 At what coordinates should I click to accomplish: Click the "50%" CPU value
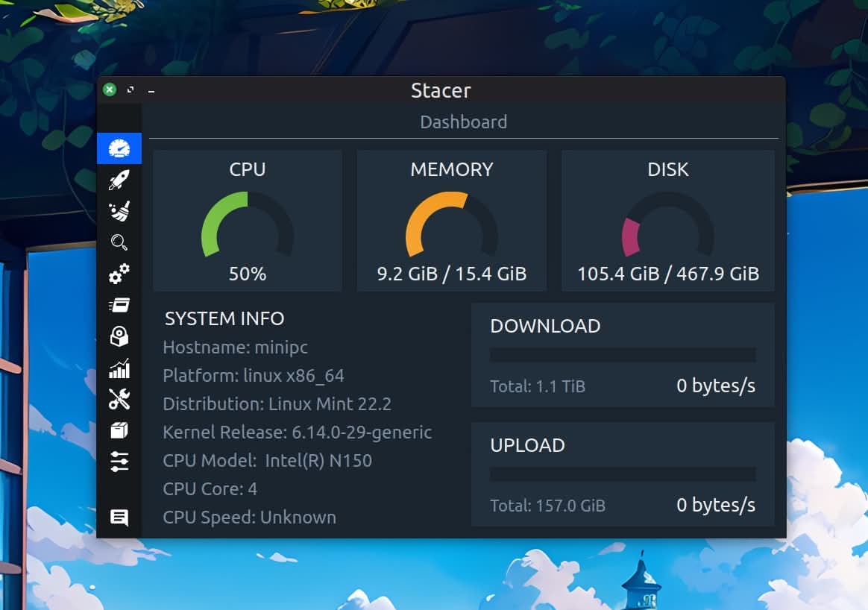(248, 274)
